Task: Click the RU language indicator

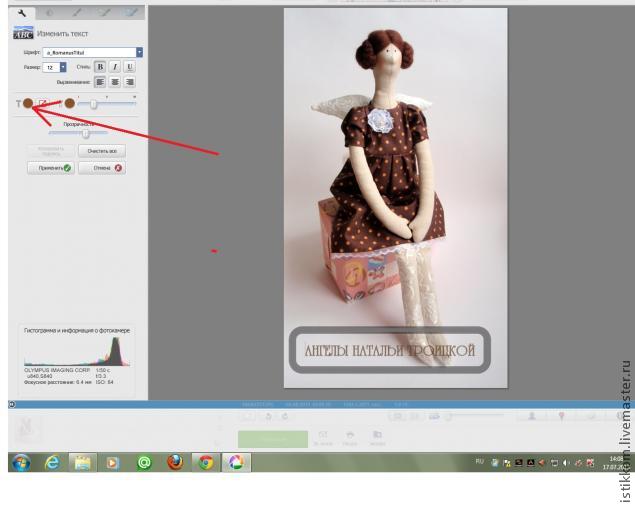Action: (x=479, y=461)
